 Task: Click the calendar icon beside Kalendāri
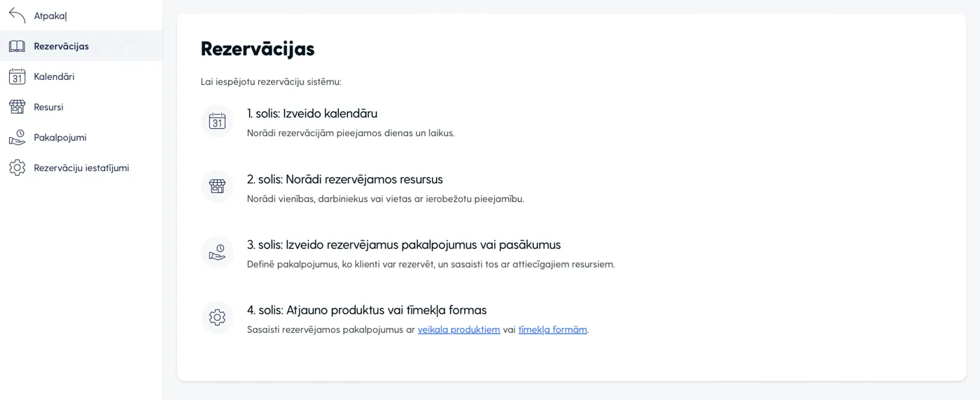[x=17, y=76]
